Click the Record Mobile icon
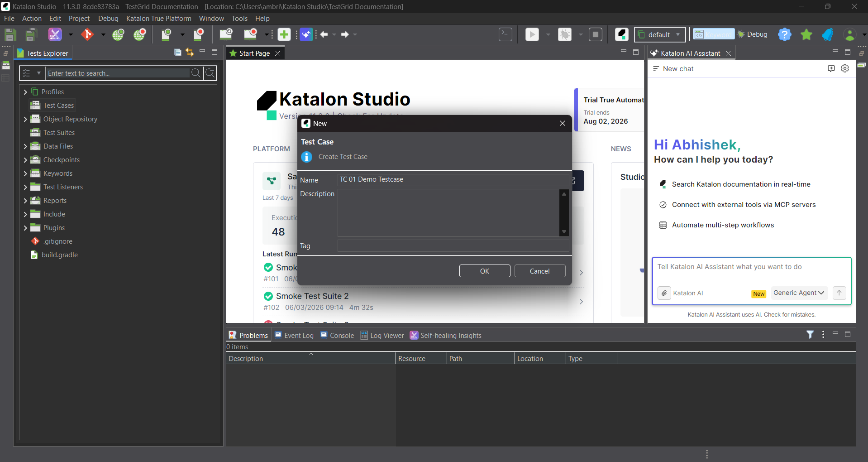This screenshot has width=868, height=462. pos(199,34)
